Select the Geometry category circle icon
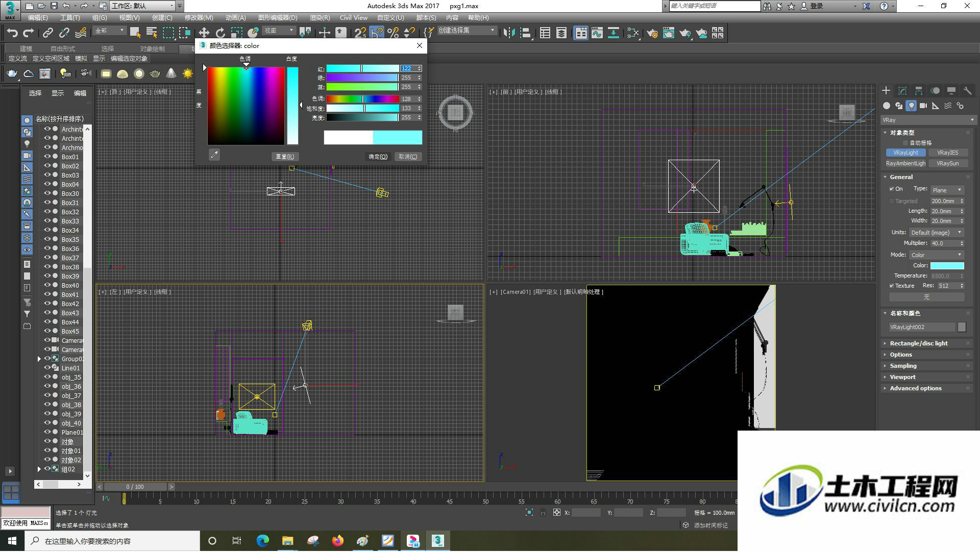The height and width of the screenshot is (552, 980). point(887,106)
